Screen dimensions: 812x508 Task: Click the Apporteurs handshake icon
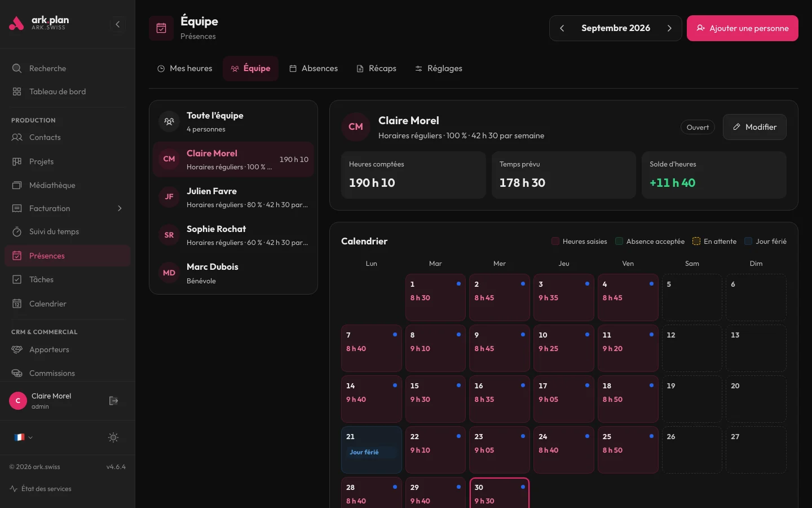[x=17, y=349]
